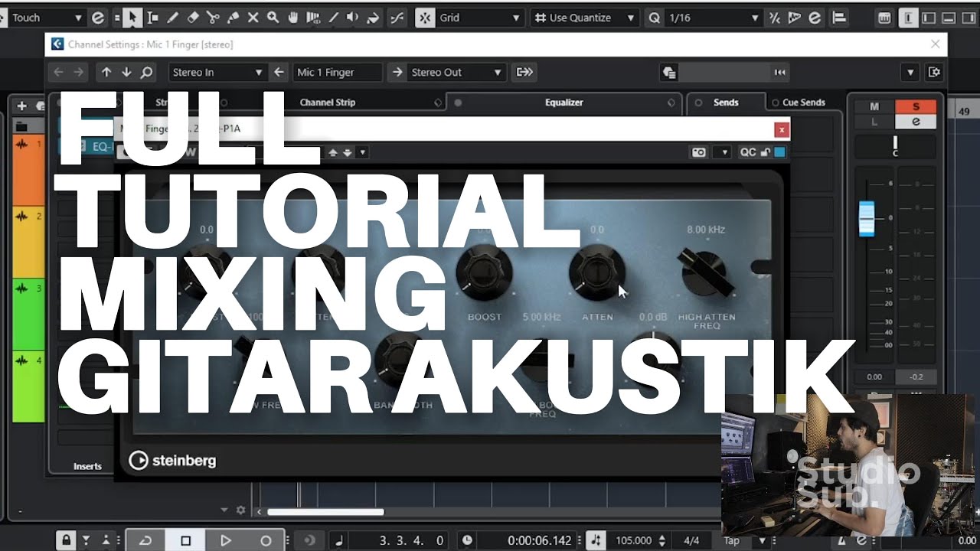The height and width of the screenshot is (551, 980).
Task: Click the 105.000 tempo value
Action: (634, 540)
